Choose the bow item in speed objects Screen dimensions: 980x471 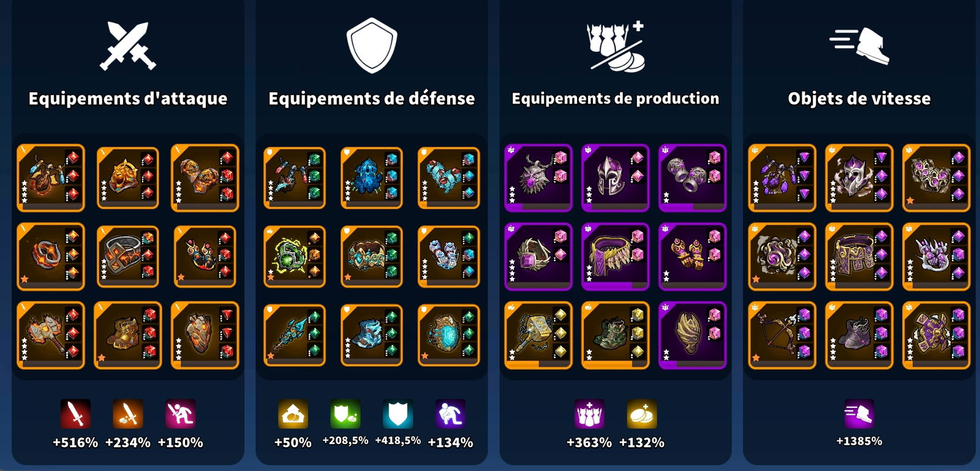[782, 335]
